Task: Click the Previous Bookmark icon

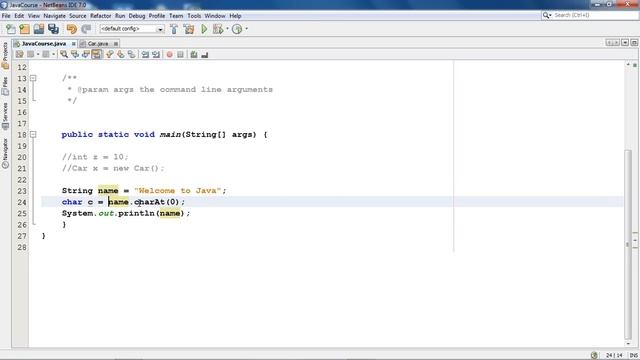Action: point(109,54)
